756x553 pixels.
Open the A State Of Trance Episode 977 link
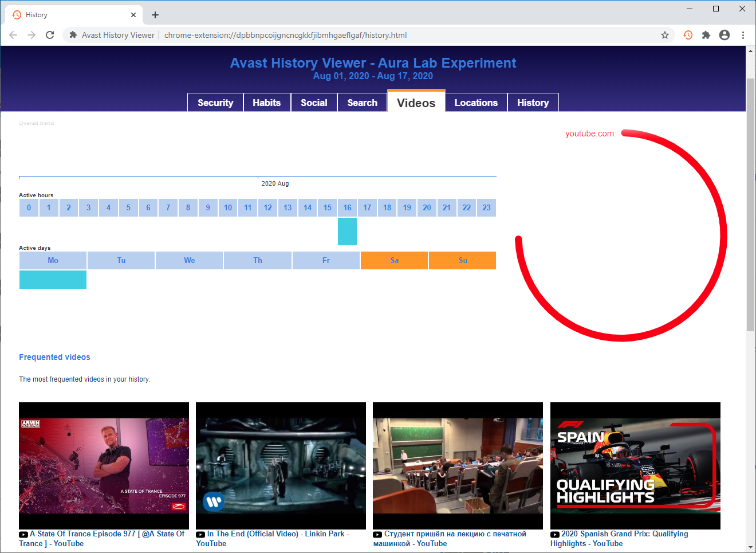point(102,539)
